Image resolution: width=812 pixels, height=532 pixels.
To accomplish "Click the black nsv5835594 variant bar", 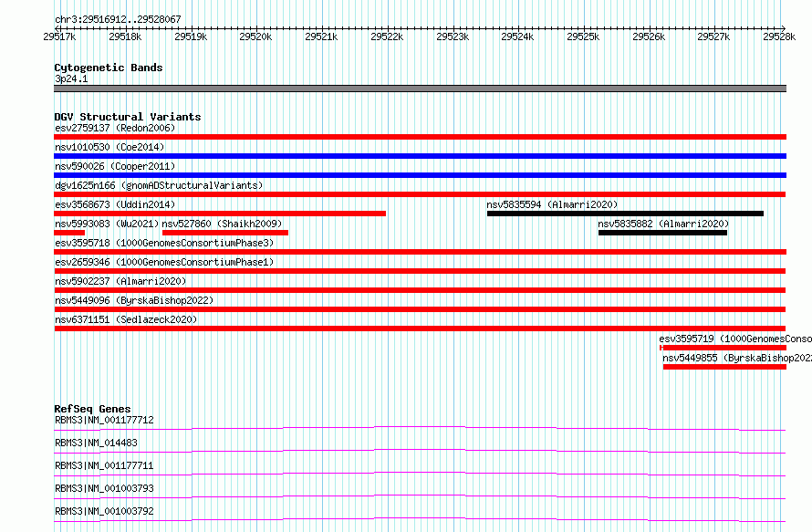I will click(x=625, y=214).
